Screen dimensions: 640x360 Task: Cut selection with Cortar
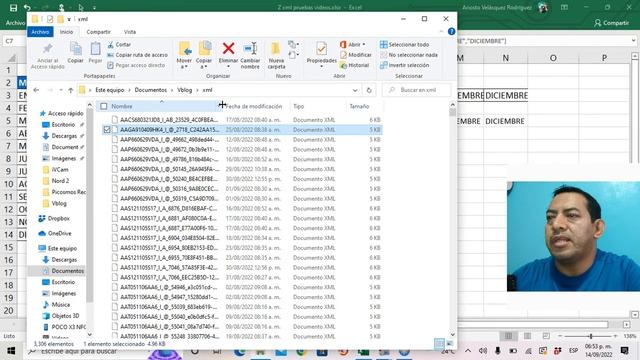click(119, 44)
